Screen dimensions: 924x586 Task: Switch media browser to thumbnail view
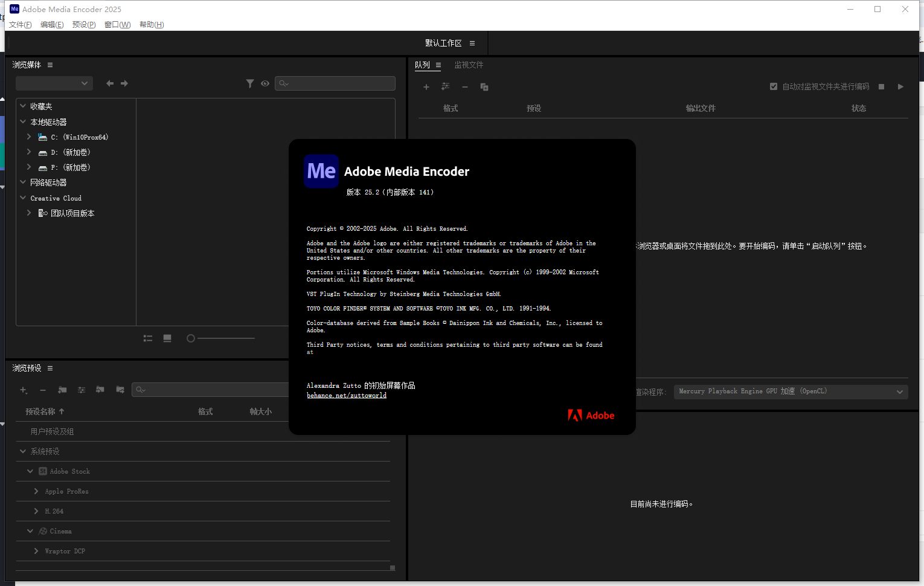point(167,338)
